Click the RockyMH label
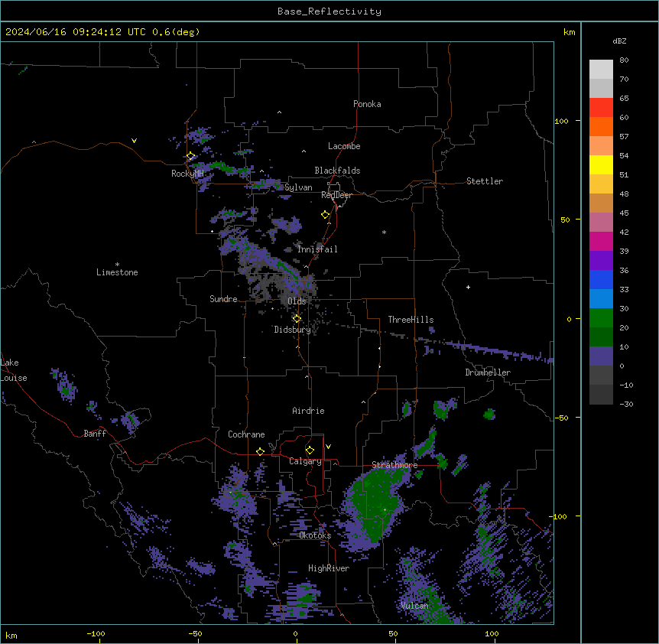 187,174
